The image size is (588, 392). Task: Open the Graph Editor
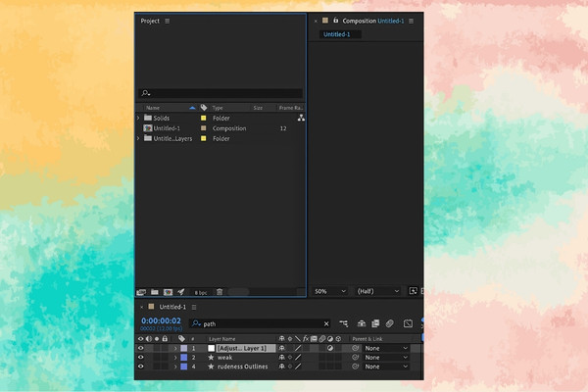(x=408, y=323)
